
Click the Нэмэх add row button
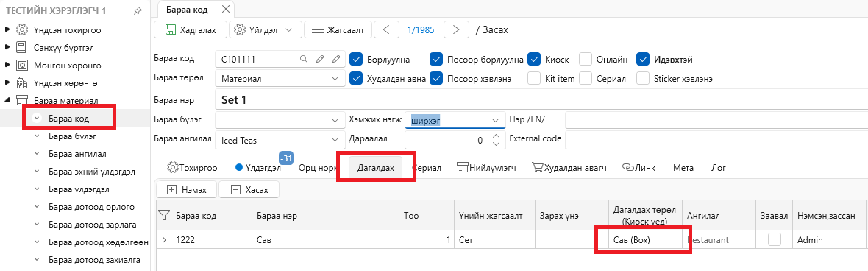pos(187,189)
